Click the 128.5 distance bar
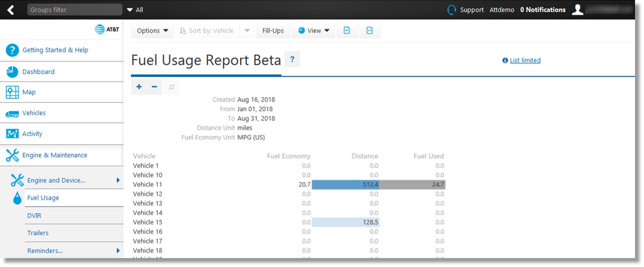Image resolution: width=644 pixels, height=267 pixels. pyautogui.click(x=346, y=222)
